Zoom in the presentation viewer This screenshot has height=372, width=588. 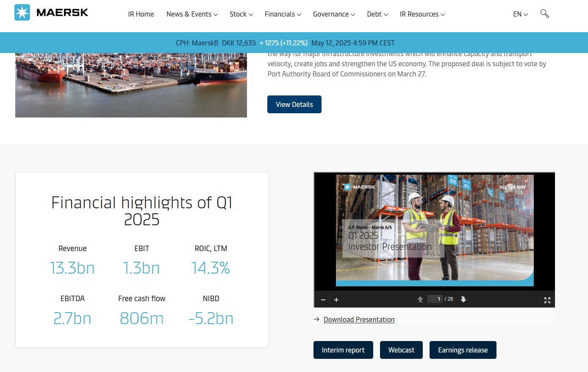pyautogui.click(x=336, y=300)
